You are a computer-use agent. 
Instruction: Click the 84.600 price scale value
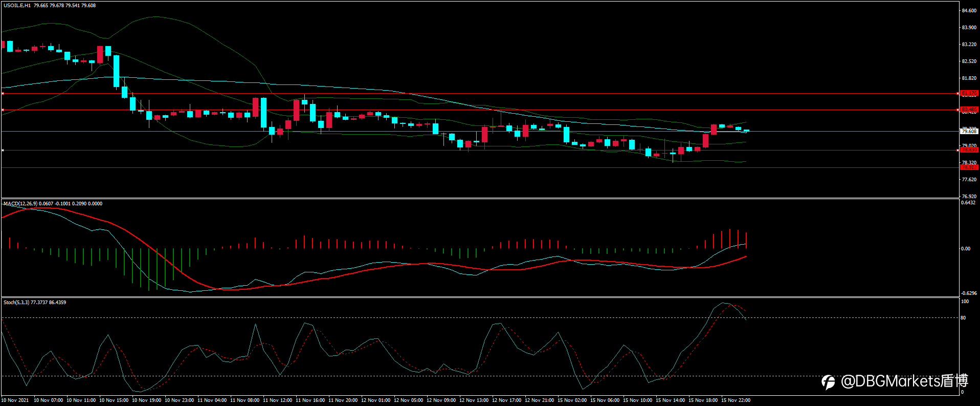tap(969, 11)
